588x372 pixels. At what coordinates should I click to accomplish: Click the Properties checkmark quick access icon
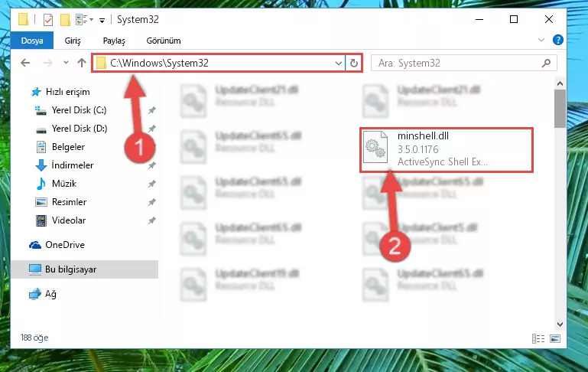click(48, 20)
